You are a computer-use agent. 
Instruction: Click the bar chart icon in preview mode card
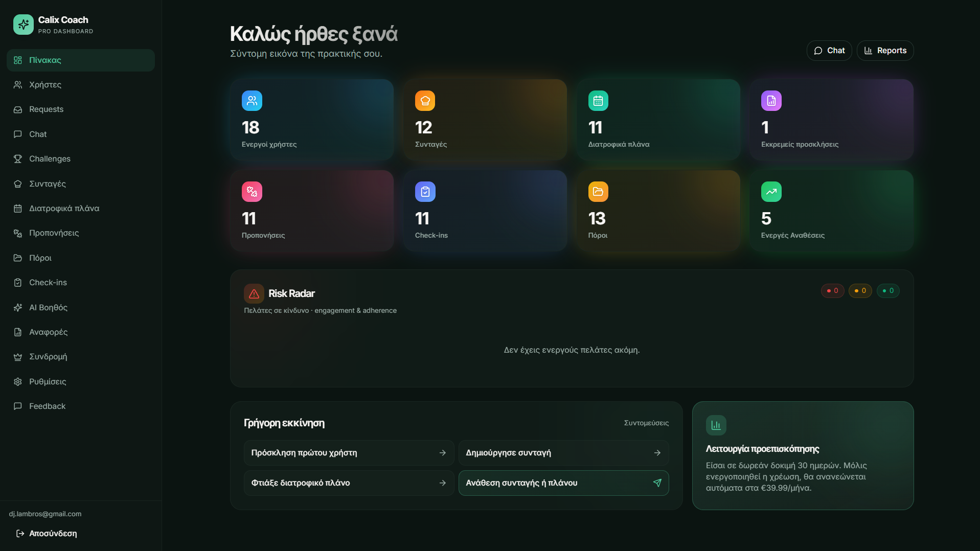pyautogui.click(x=716, y=425)
